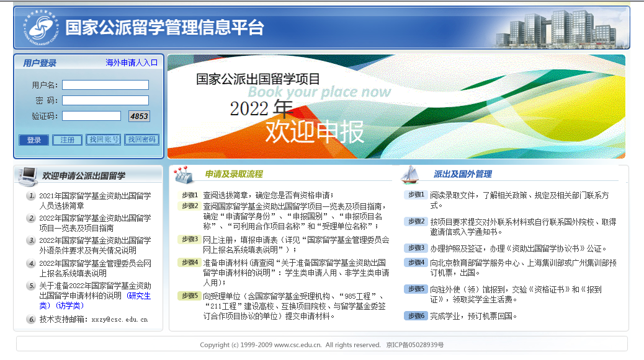Click the 登录 login button

coord(34,140)
